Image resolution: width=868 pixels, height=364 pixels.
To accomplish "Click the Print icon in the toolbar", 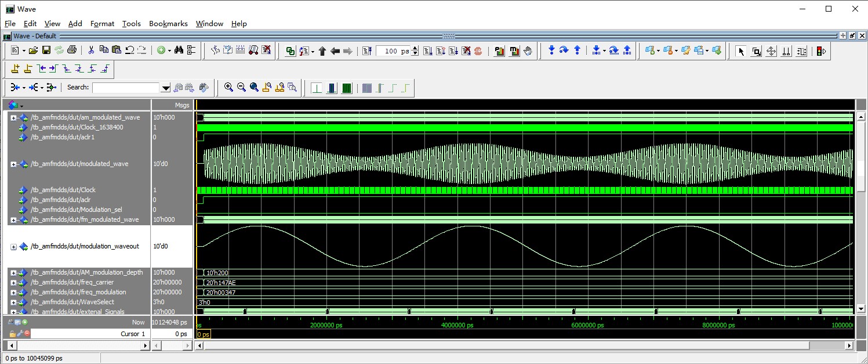I will [x=72, y=51].
